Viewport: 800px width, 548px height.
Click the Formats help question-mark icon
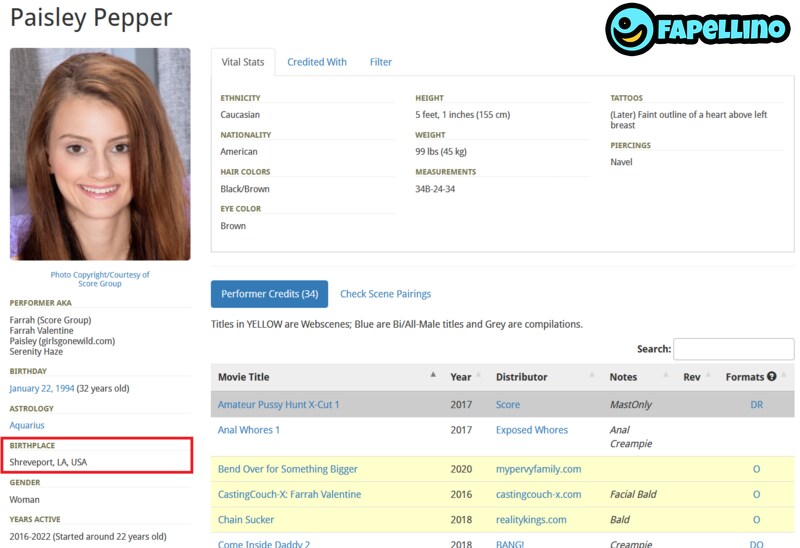(771, 376)
